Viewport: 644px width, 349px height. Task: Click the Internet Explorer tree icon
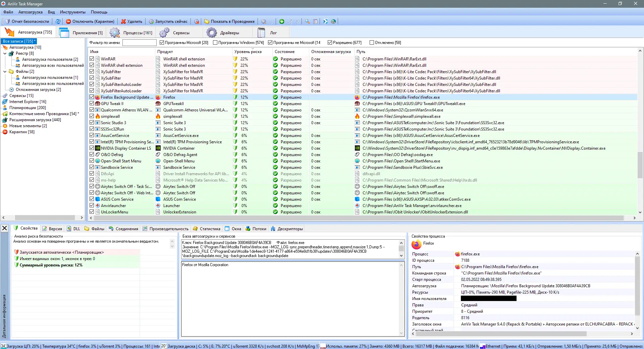5,102
